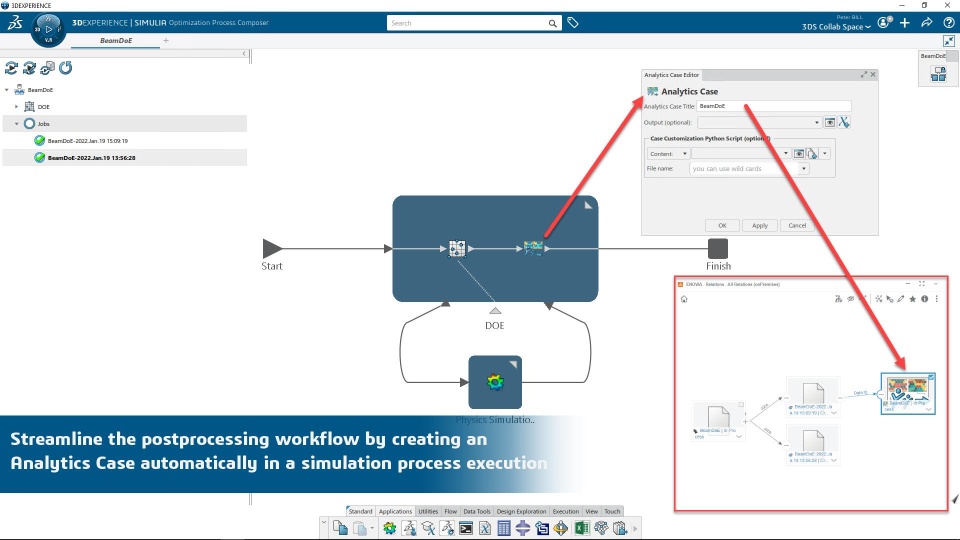Select the DOE adapter node in the workflow
The image size is (960, 540).
(457, 249)
